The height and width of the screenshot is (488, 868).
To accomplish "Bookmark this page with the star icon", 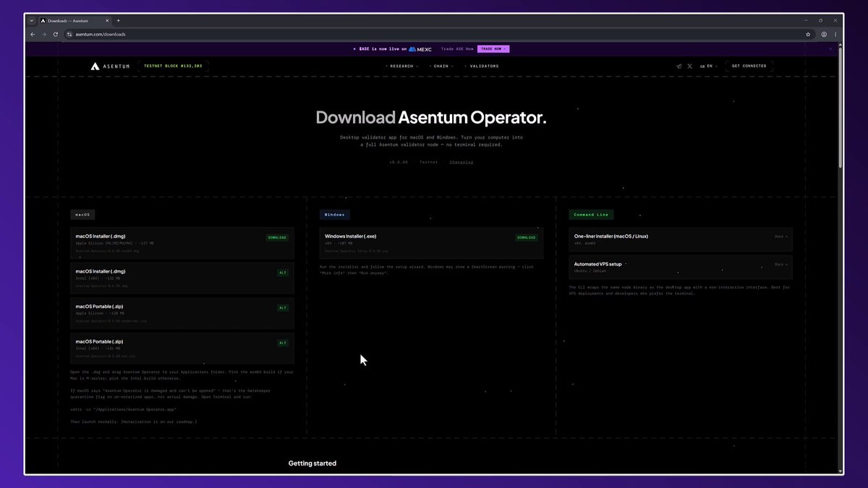I will tap(808, 34).
